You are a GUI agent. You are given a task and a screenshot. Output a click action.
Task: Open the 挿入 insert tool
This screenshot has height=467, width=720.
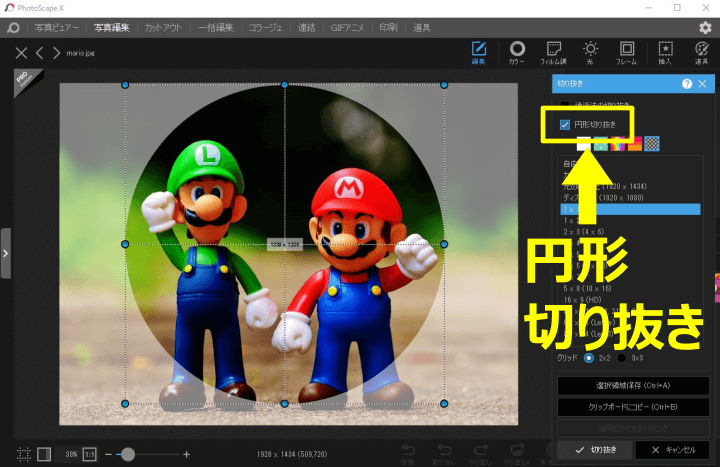coord(665,52)
